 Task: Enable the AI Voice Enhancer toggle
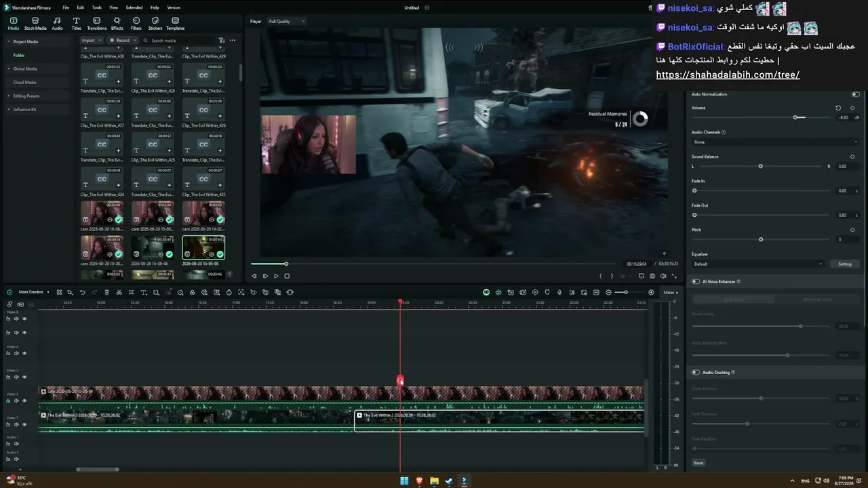[x=696, y=281]
